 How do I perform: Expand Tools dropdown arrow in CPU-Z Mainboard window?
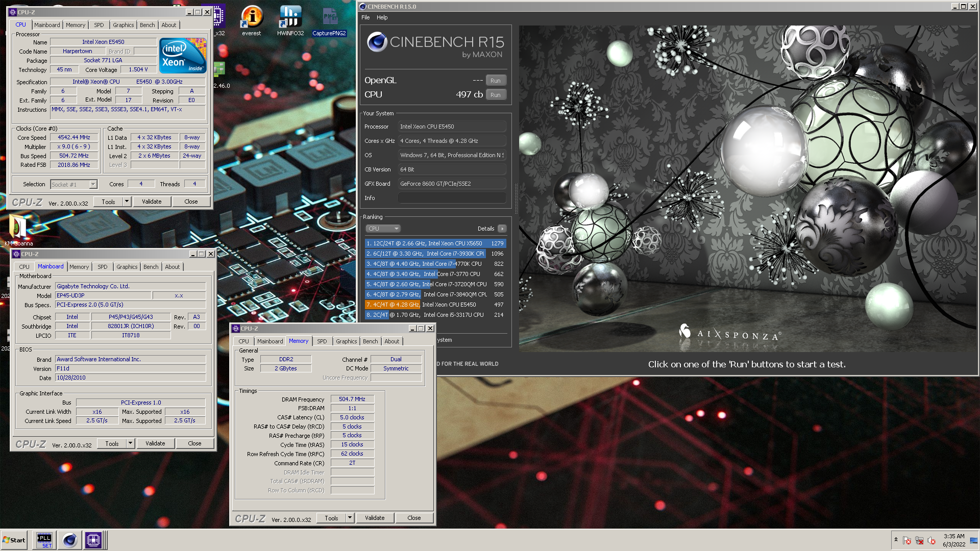[x=130, y=443]
